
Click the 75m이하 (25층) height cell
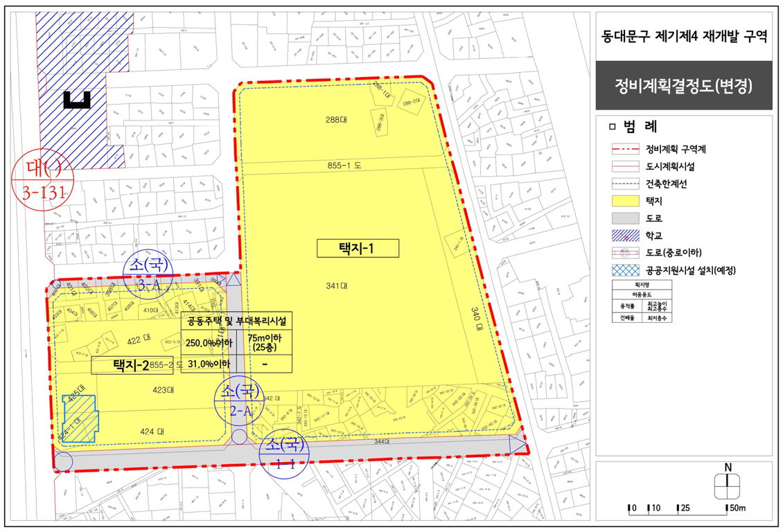coord(265,342)
